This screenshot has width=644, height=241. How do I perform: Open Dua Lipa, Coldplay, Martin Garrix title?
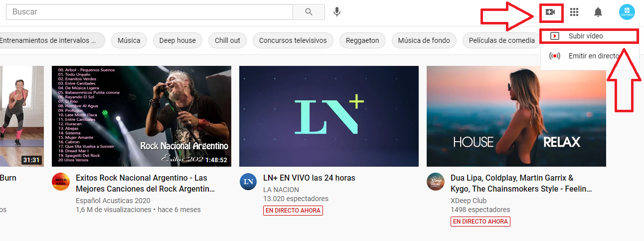coord(521,184)
